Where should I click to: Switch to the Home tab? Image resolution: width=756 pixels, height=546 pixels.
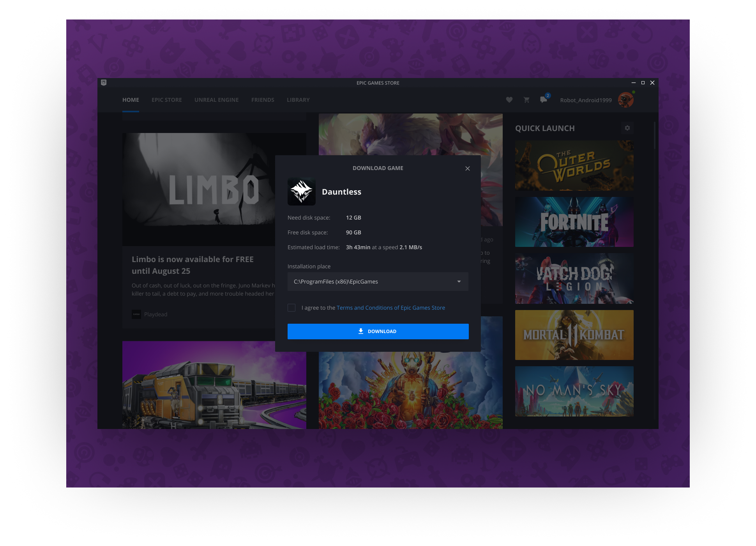coord(131,100)
